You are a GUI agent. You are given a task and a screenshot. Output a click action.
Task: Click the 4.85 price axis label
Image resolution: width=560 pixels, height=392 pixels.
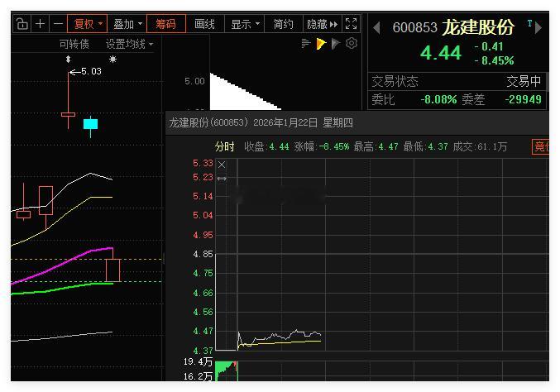203,254
